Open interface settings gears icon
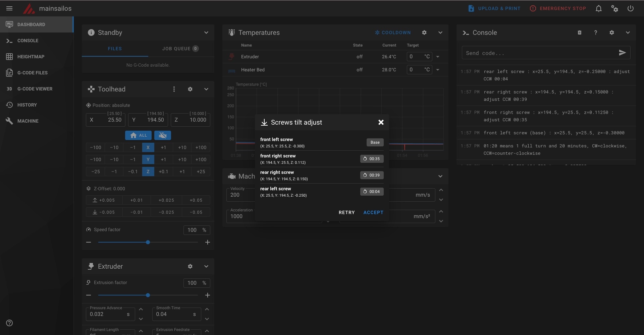The height and width of the screenshot is (335, 644). click(614, 8)
